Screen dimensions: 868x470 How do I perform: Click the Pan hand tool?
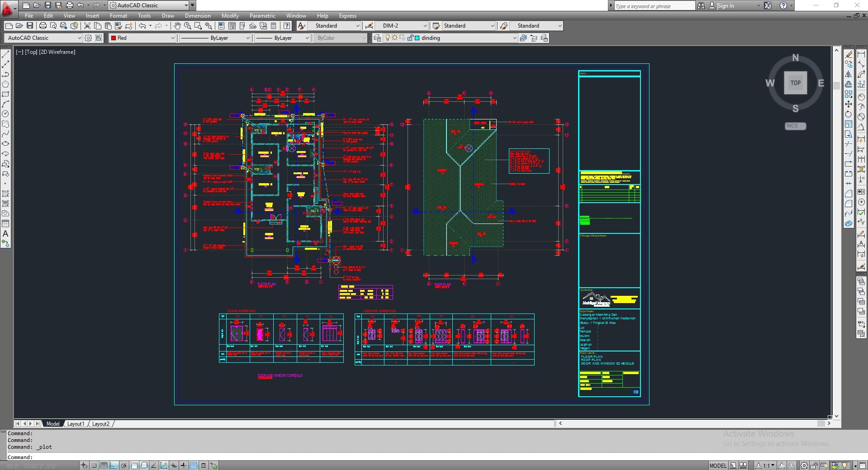pyautogui.click(x=177, y=26)
